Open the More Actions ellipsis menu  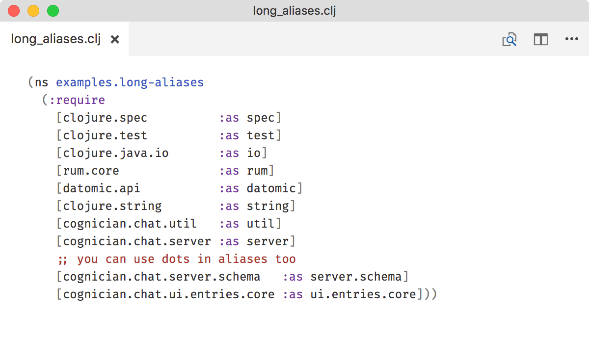pyautogui.click(x=571, y=39)
